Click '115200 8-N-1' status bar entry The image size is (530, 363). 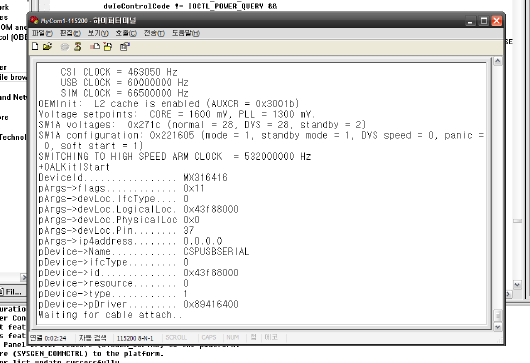135,338
